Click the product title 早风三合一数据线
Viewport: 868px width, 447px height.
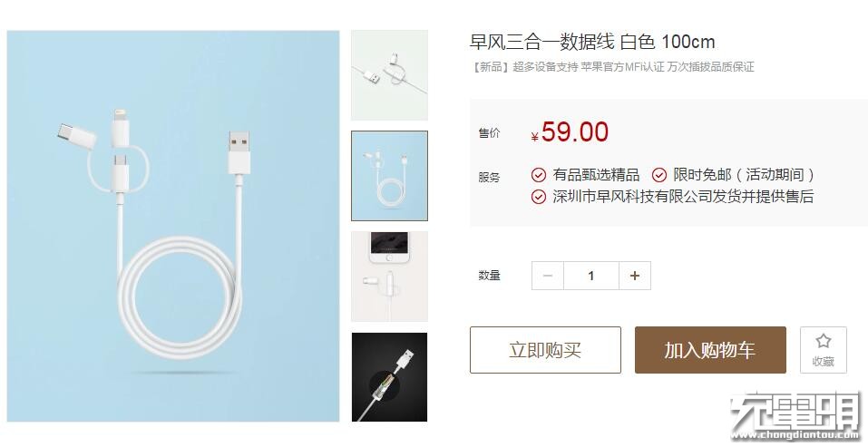click(541, 42)
